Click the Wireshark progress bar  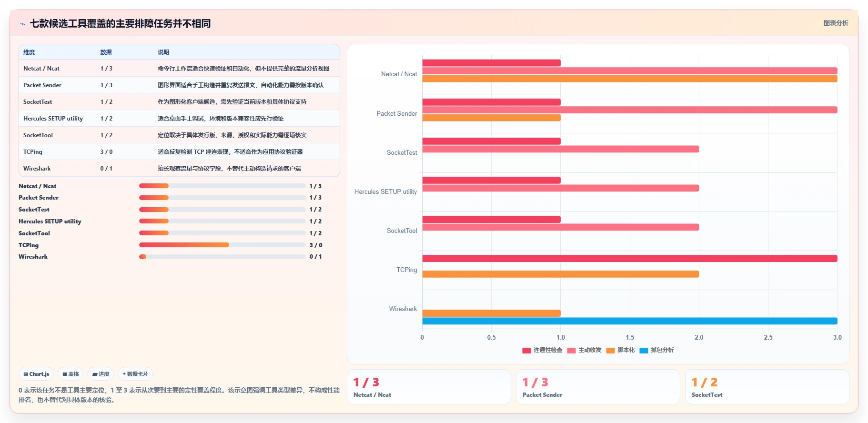click(x=222, y=257)
